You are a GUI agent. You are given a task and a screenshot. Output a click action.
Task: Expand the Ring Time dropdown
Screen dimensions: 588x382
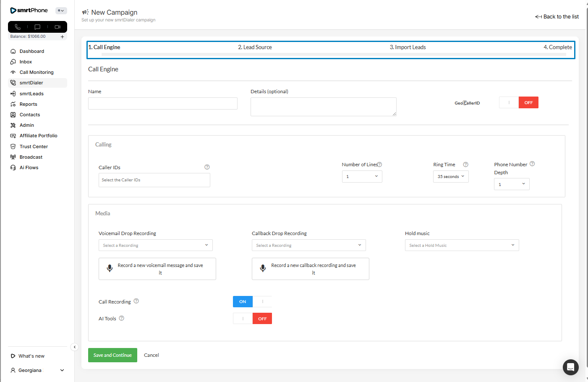450,177
